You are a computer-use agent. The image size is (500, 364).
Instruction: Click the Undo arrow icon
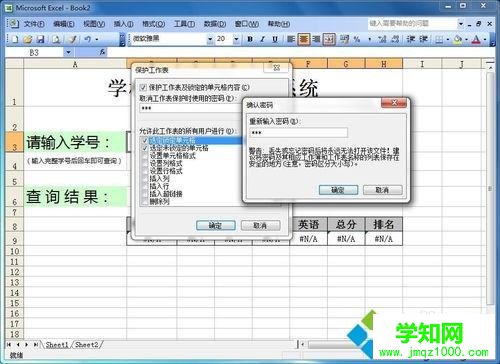click(88, 39)
